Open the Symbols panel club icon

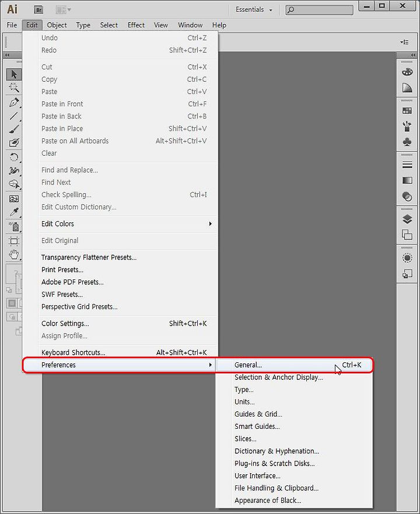point(407,142)
